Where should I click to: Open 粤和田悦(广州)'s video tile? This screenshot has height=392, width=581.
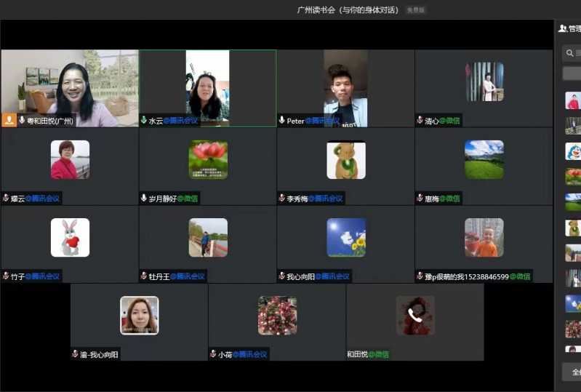click(x=70, y=84)
